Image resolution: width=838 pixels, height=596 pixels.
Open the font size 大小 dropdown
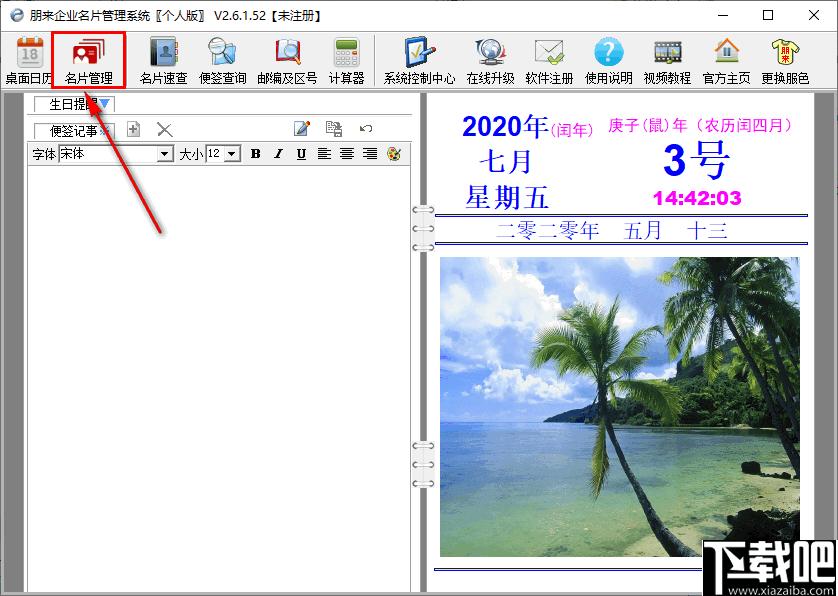pyautogui.click(x=232, y=154)
